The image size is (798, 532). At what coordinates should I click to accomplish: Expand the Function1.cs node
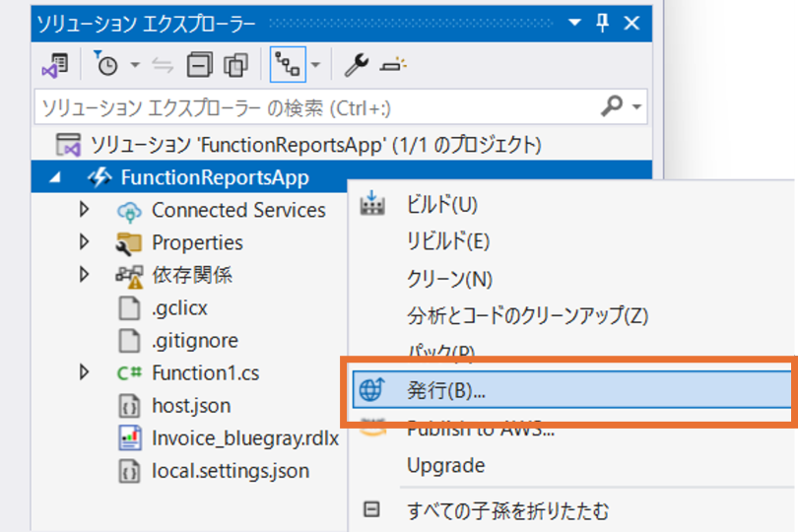(x=84, y=372)
